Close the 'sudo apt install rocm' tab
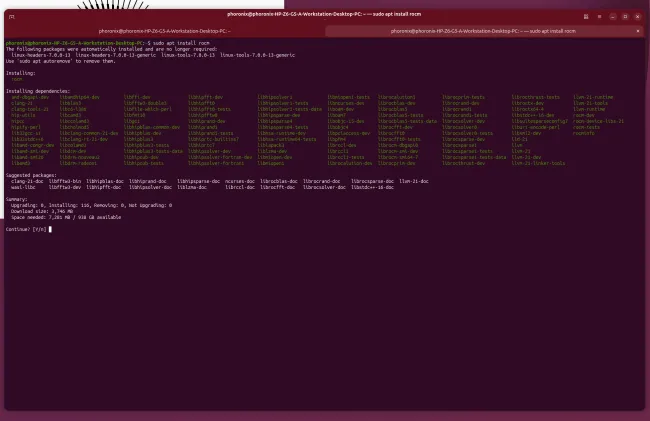 tap(638, 31)
